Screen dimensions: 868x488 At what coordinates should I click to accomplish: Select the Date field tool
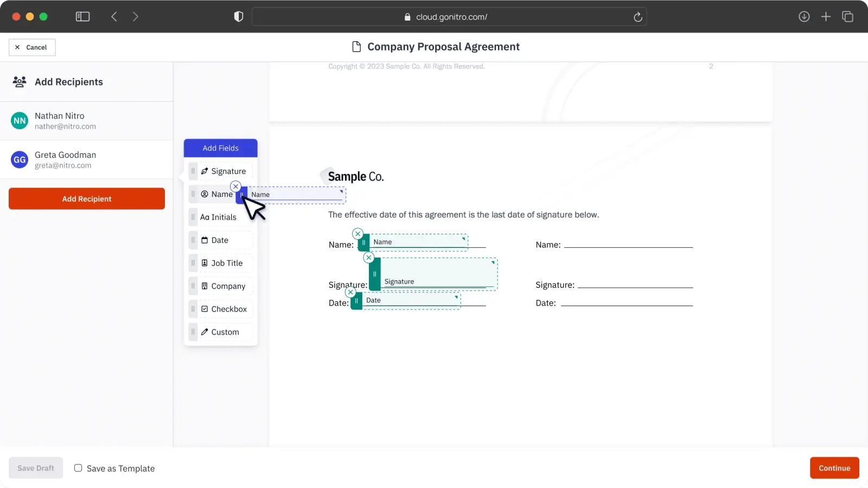pyautogui.click(x=219, y=240)
